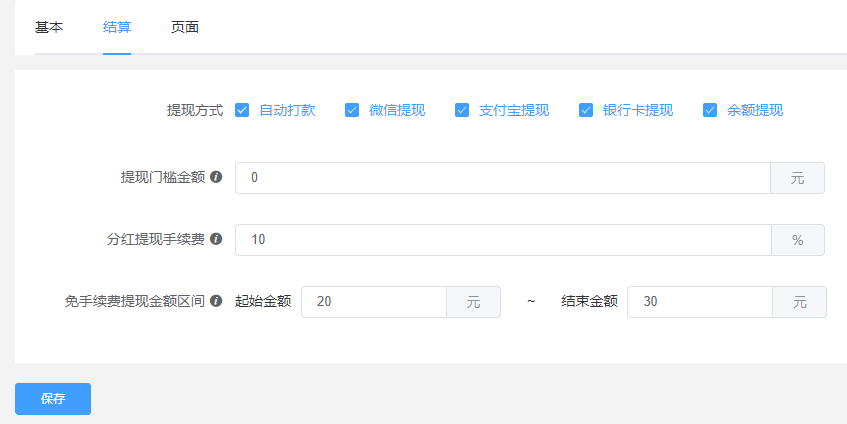Toggle the 微信提现 checkbox
This screenshot has height=424, width=847.
(x=352, y=110)
